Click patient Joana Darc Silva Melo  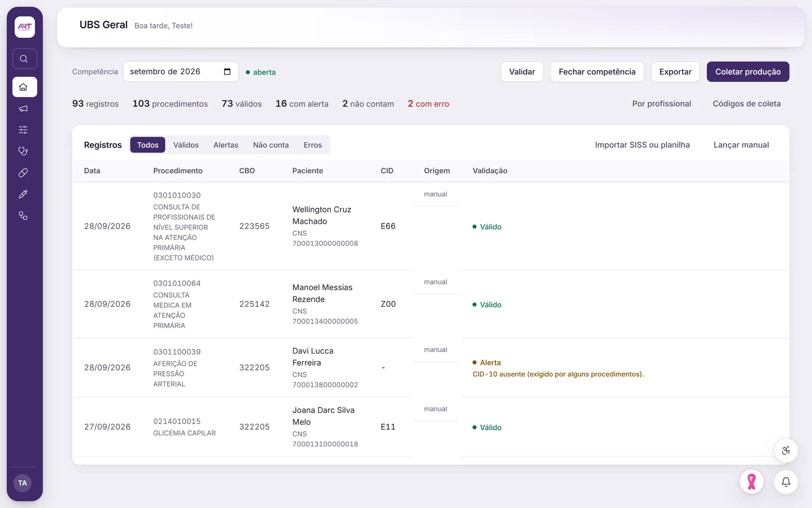tap(323, 416)
